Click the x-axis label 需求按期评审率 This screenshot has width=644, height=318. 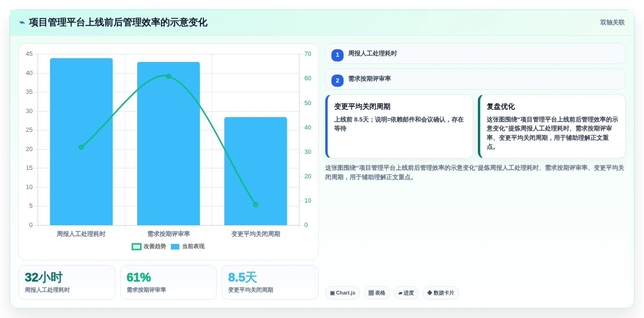point(169,234)
